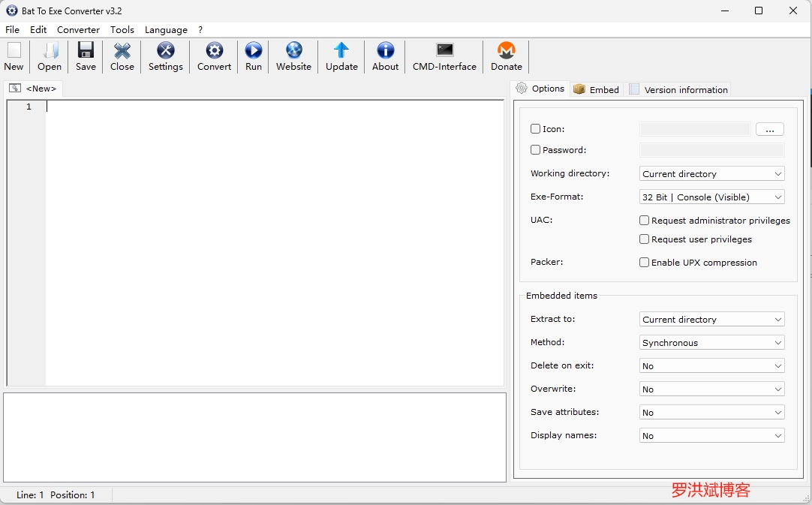Viewport: 812px width, 505px height.
Task: Close the current file with Close icon
Action: (x=122, y=50)
